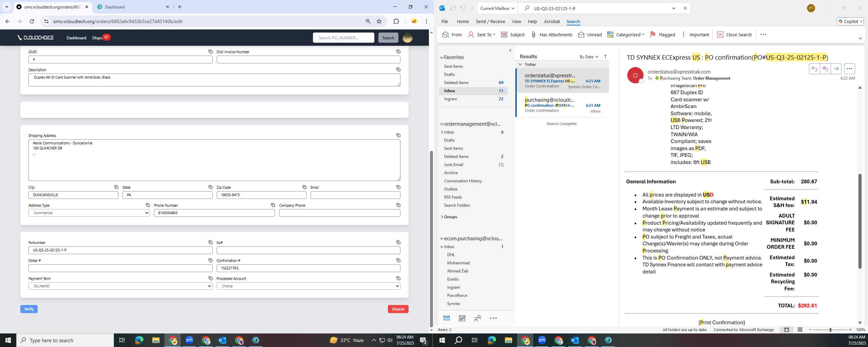The image size is (868, 347).
Task: Open more actions on the email
Action: pos(849,69)
